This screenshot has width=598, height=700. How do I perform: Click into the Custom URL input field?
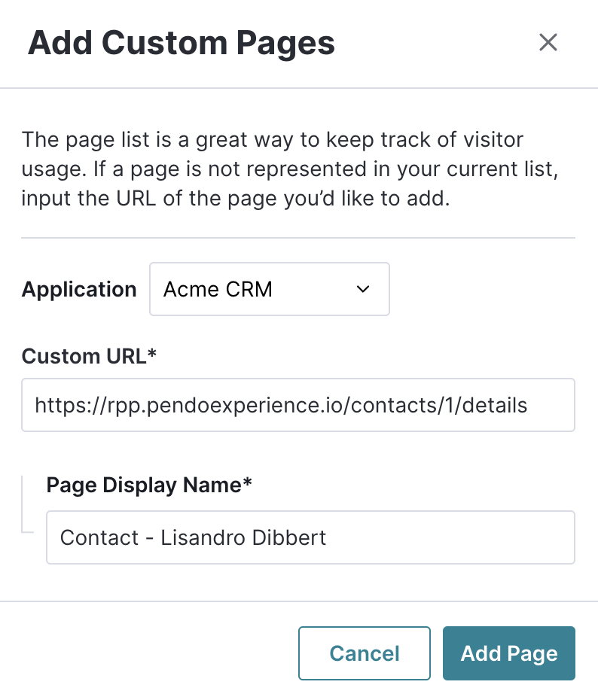pyautogui.click(x=298, y=405)
